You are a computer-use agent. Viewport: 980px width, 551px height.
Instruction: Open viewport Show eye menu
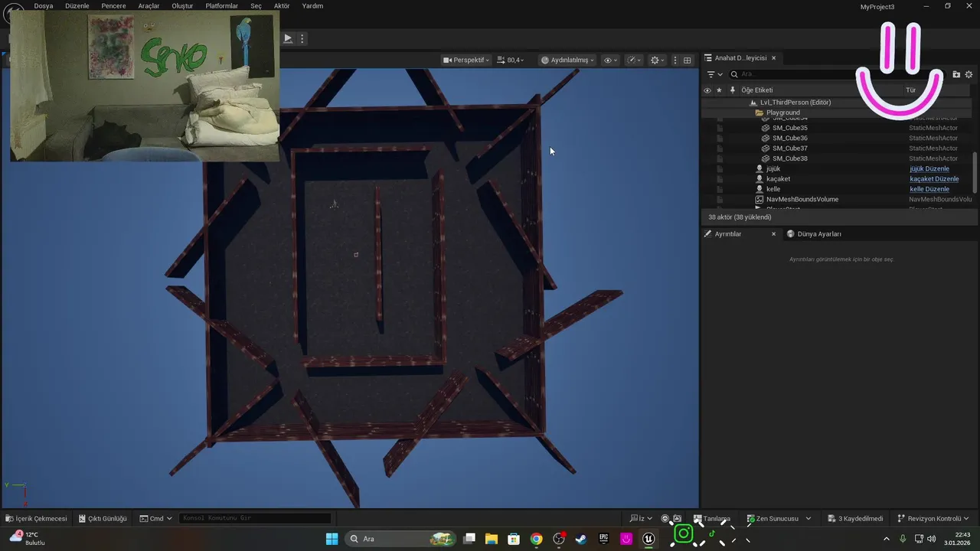click(610, 60)
